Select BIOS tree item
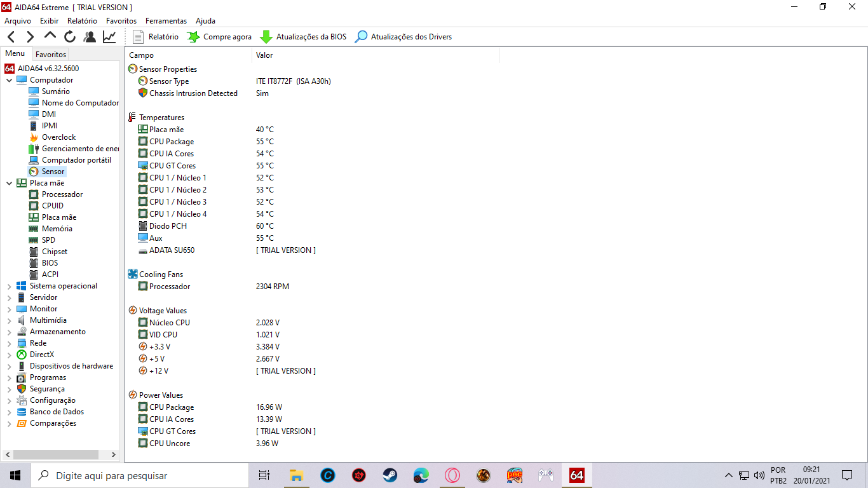Image resolution: width=868 pixels, height=488 pixels. tap(43, 263)
